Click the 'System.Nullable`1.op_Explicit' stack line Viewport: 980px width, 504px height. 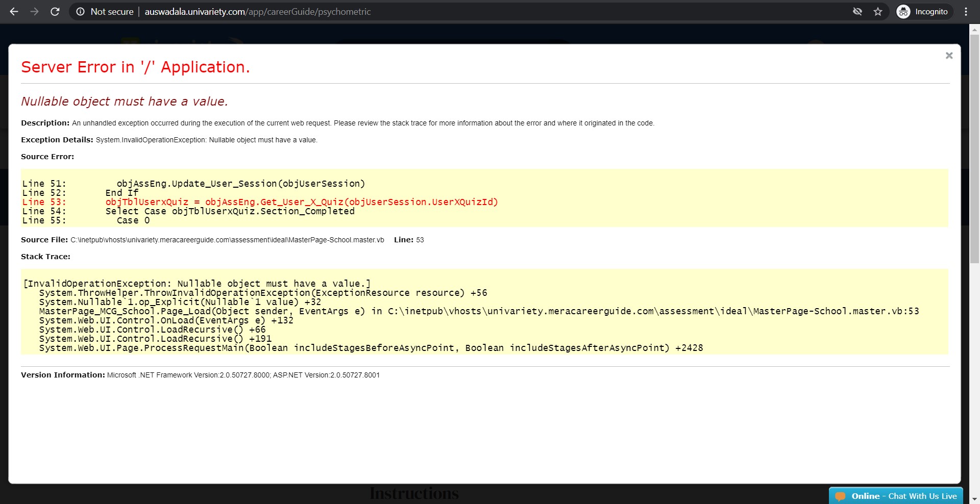pyautogui.click(x=180, y=302)
